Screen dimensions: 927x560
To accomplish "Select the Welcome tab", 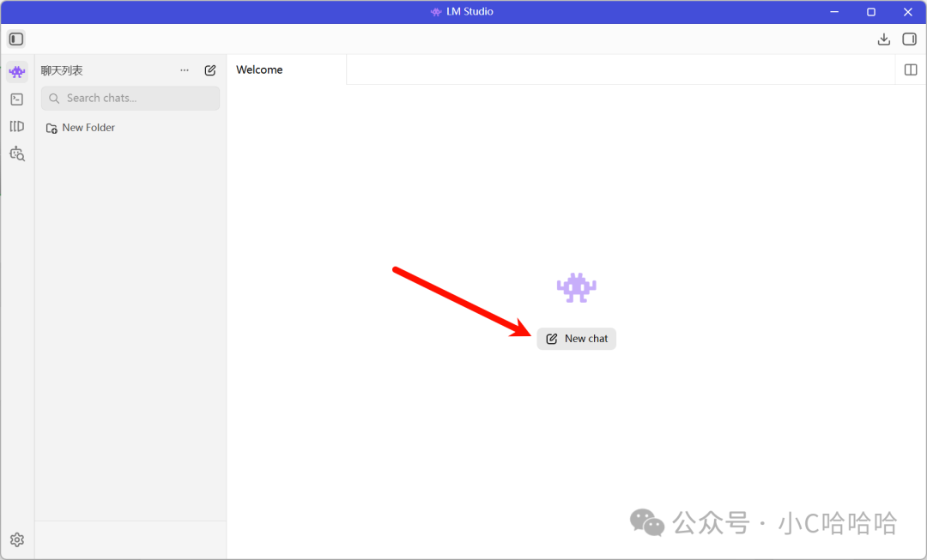I will tap(286, 69).
